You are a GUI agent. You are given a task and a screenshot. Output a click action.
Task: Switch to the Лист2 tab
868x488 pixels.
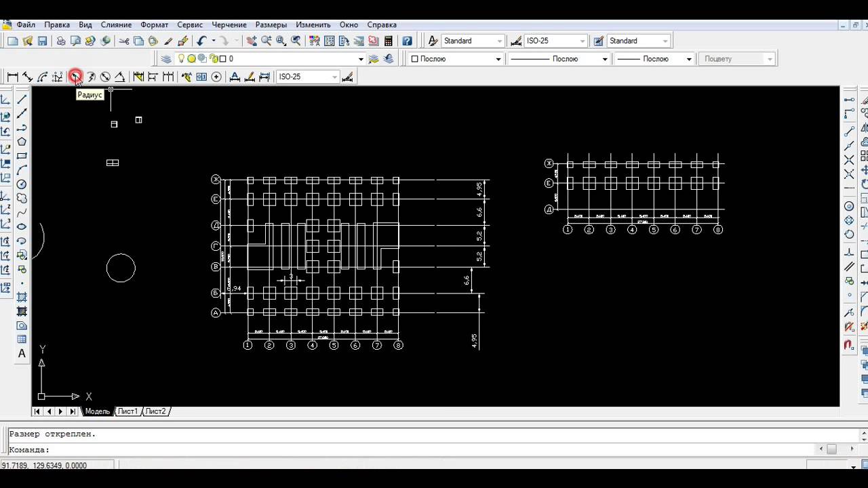pos(155,411)
